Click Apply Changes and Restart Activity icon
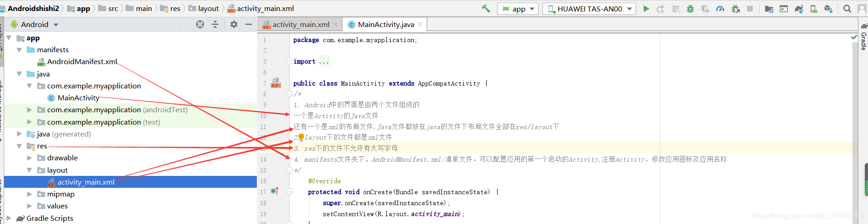868x224 pixels. tap(661, 9)
